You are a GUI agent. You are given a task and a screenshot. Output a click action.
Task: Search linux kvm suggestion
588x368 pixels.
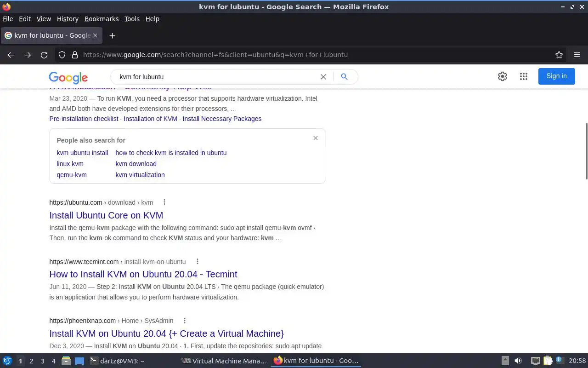point(70,164)
